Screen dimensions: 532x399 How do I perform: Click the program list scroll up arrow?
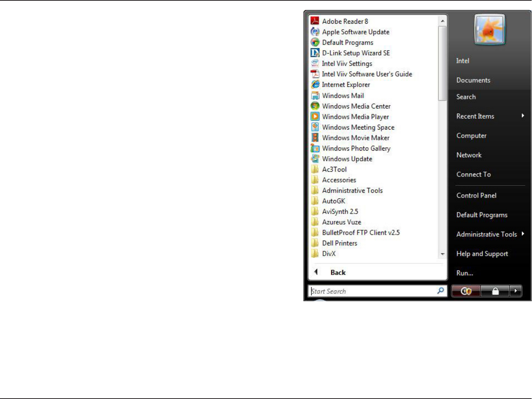coord(442,21)
